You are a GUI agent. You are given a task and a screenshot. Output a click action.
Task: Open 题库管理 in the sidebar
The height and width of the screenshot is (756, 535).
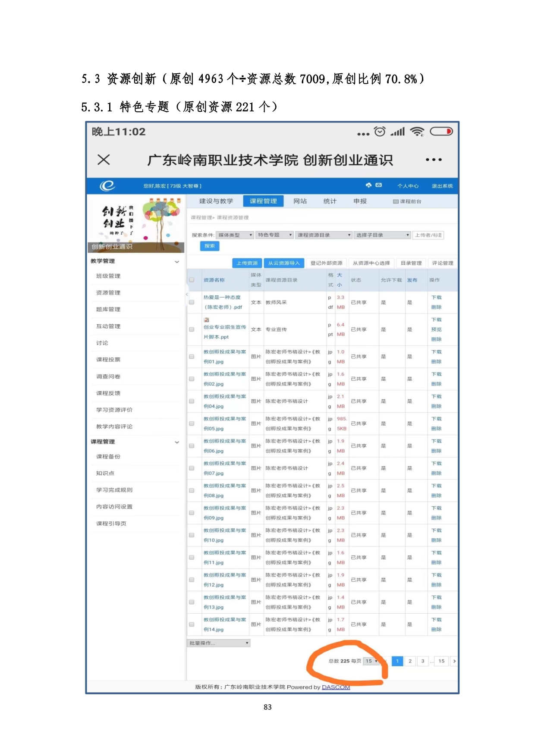(x=108, y=309)
